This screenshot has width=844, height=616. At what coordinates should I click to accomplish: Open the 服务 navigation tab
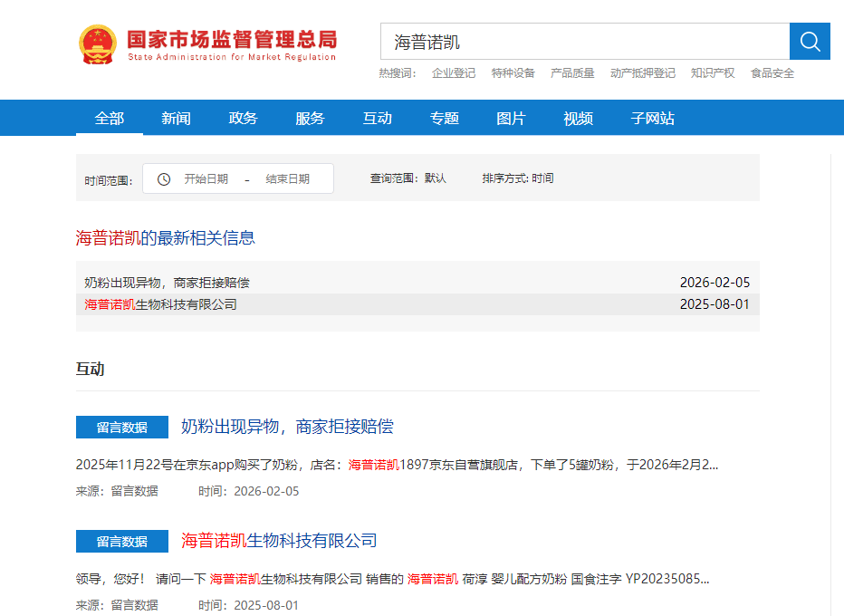(311, 119)
